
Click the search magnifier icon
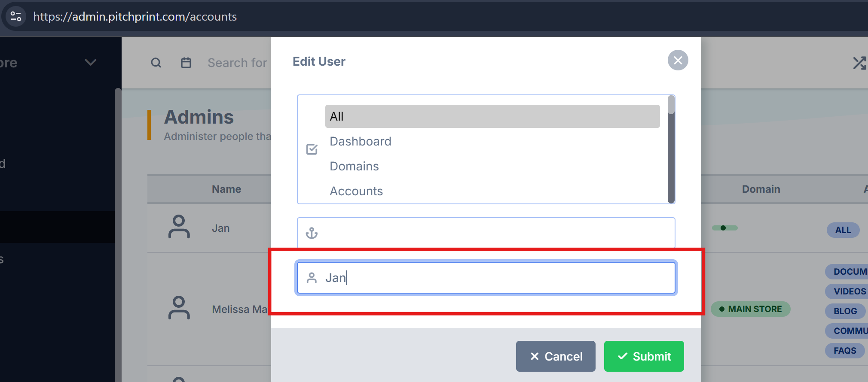tap(156, 63)
